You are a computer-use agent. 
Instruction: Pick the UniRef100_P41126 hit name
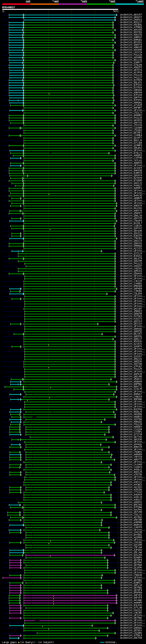(131, 118)
